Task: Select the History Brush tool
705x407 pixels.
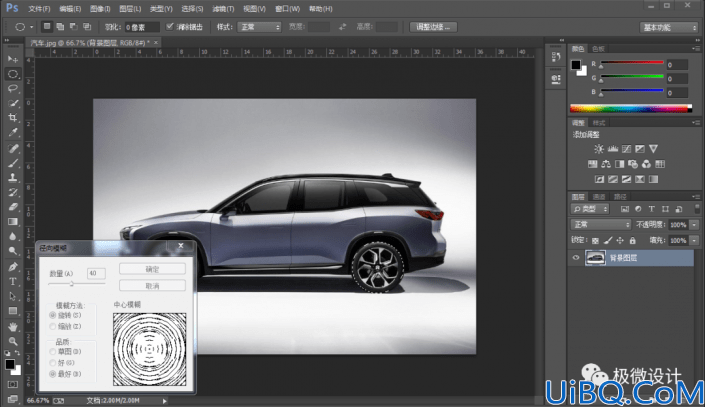Action: tap(13, 192)
